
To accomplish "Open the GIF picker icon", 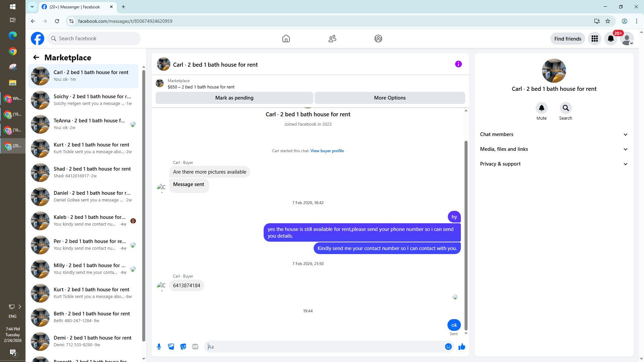I will click(x=195, y=347).
